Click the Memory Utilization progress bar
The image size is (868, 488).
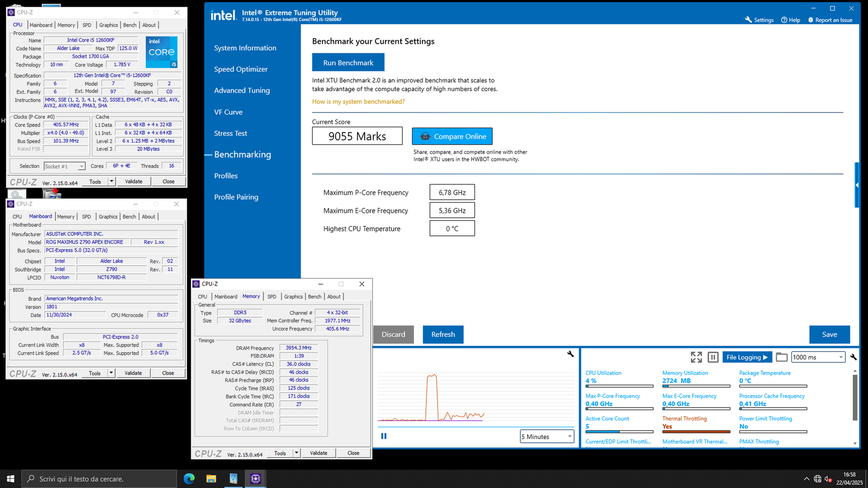(x=696, y=386)
